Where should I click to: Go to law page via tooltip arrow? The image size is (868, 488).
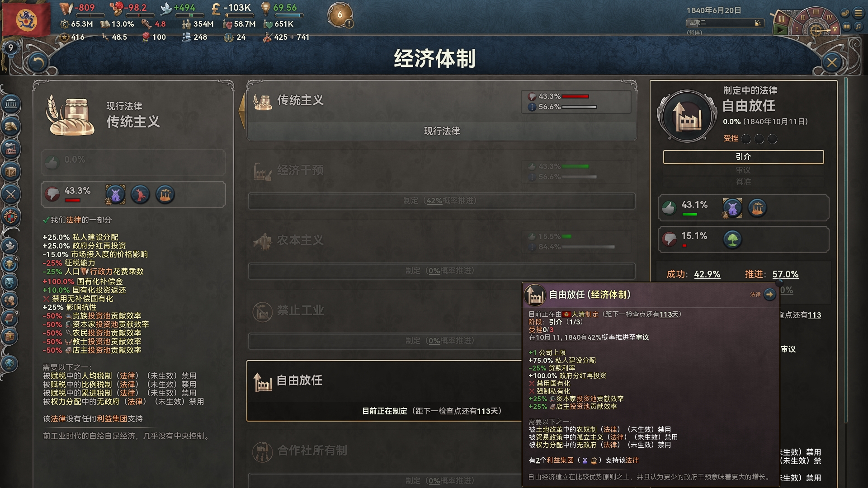[769, 295]
